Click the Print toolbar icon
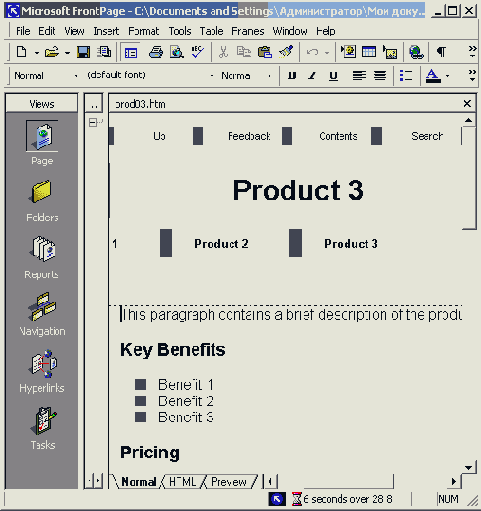Image resolution: width=481 pixels, height=511 pixels. point(156,52)
